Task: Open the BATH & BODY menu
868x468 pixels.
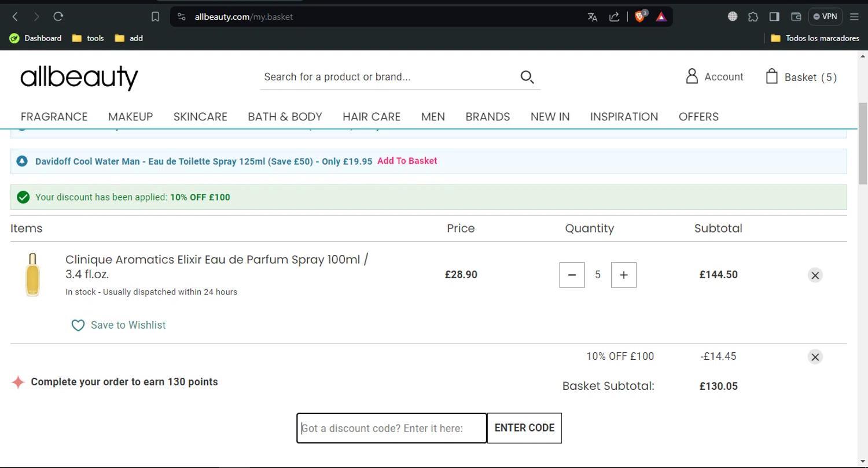Action: 285,117
